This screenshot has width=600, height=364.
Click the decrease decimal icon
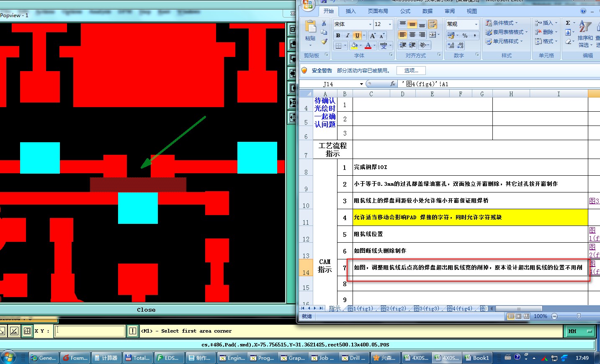461,45
